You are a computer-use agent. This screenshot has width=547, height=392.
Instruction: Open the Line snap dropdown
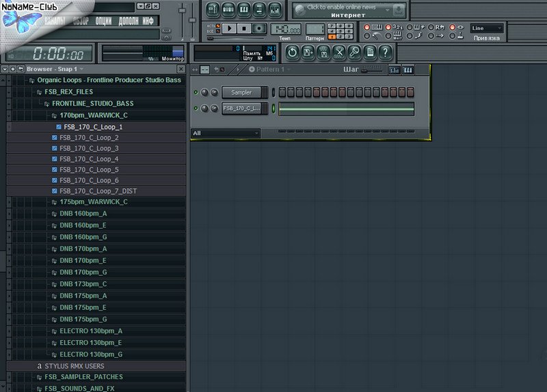pos(487,28)
